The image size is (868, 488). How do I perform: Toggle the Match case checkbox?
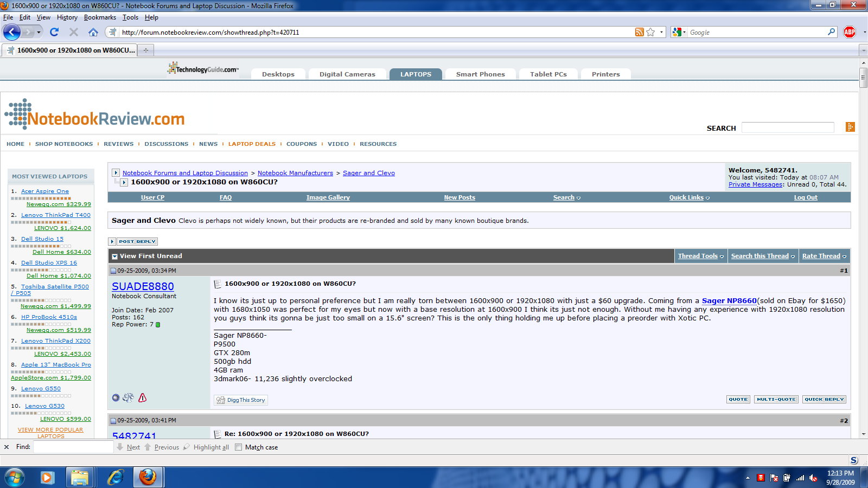(238, 447)
